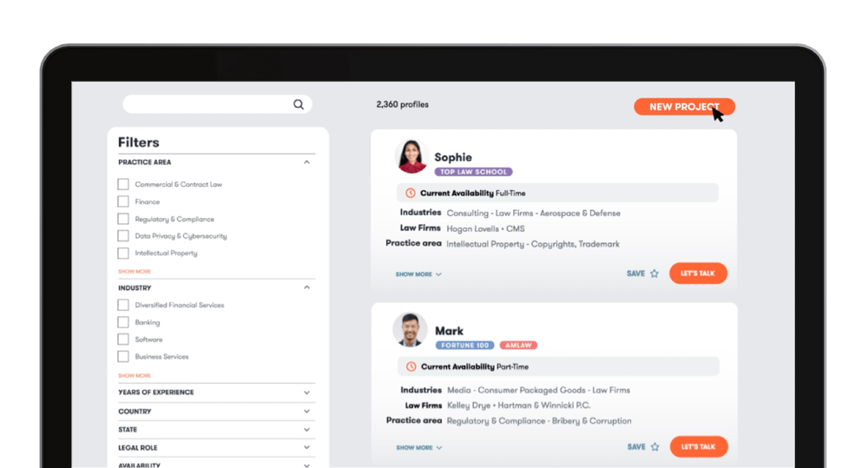Image resolution: width=868 pixels, height=468 pixels.
Task: Select the Software industry checkbox
Action: 123,339
